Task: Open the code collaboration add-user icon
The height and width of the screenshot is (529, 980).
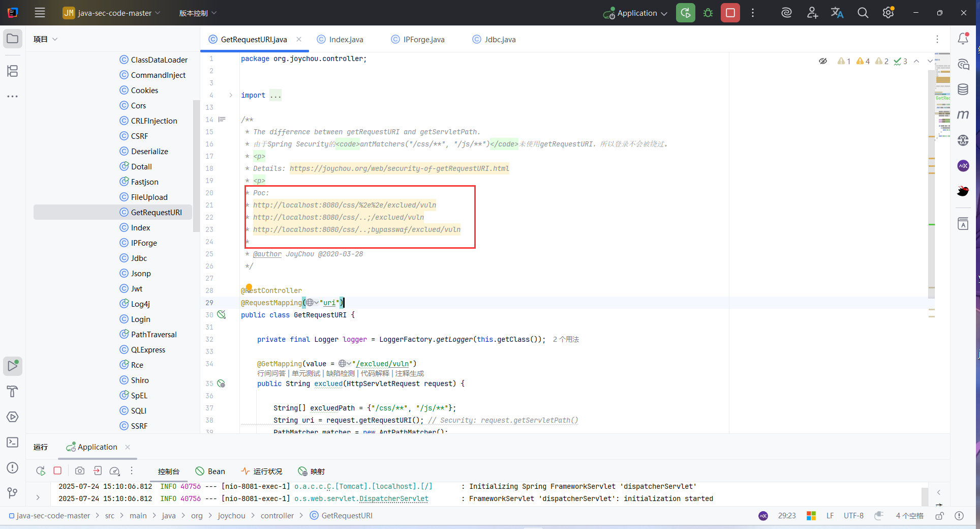Action: (812, 13)
